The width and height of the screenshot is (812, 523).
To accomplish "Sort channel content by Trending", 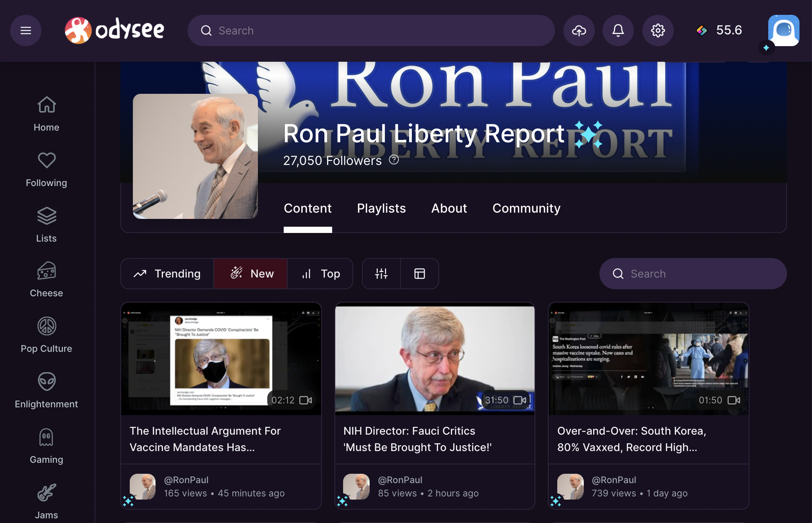I will (167, 274).
